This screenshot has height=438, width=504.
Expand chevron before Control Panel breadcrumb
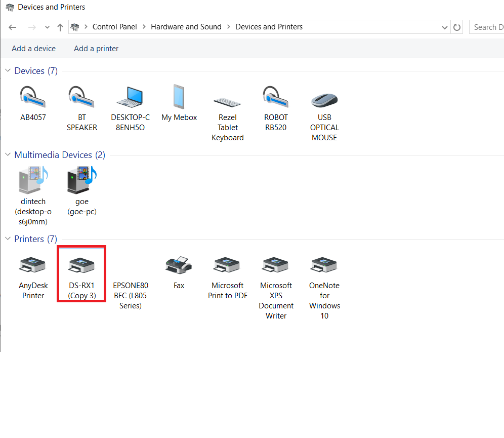(x=86, y=27)
